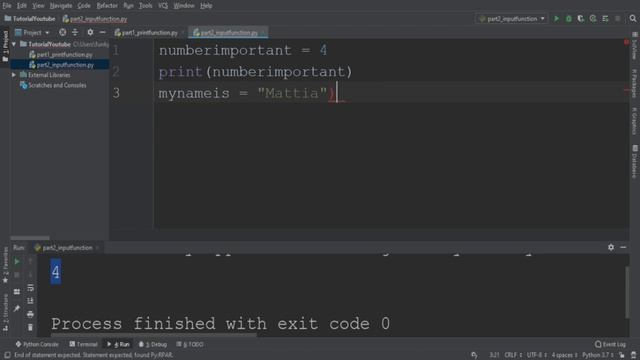Hide the Project panel with minus icon

point(102,32)
